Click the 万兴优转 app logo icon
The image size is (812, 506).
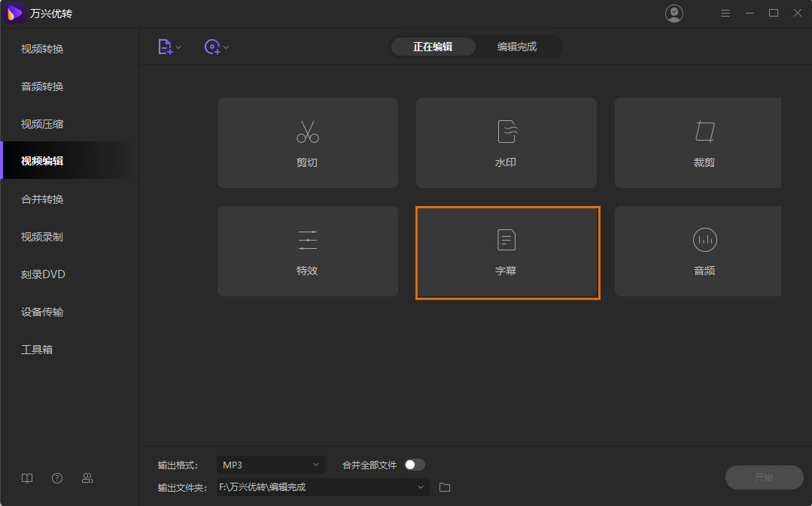tap(14, 14)
